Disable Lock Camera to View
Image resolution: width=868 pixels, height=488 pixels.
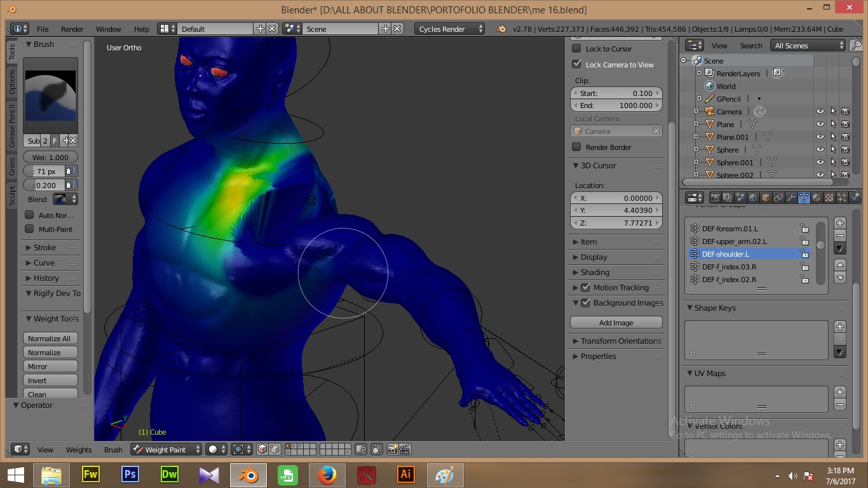(577, 64)
